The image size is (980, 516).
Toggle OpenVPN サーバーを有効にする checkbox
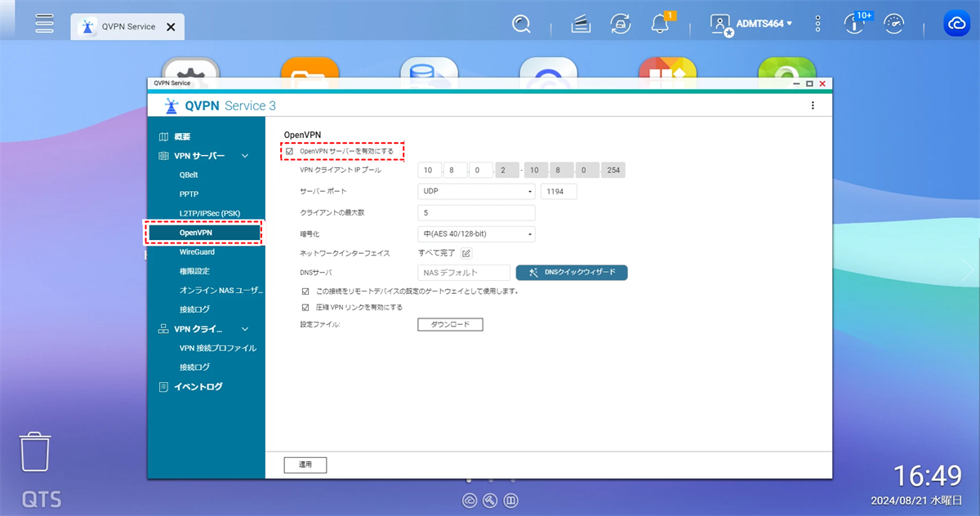click(x=289, y=151)
